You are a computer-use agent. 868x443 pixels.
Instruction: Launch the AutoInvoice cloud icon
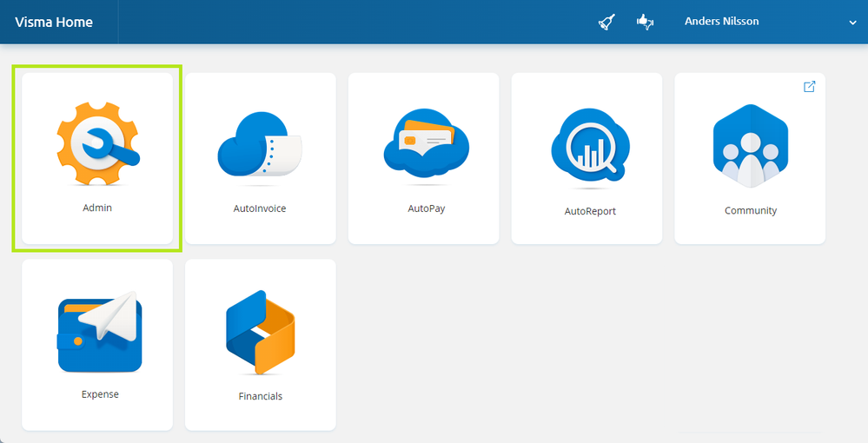point(260,144)
